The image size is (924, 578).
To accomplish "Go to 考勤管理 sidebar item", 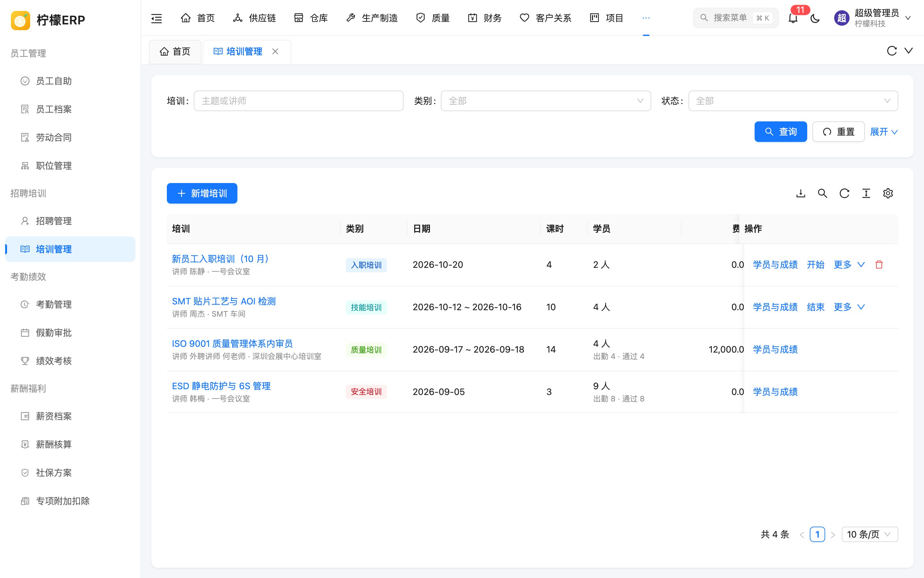I will coord(70,304).
